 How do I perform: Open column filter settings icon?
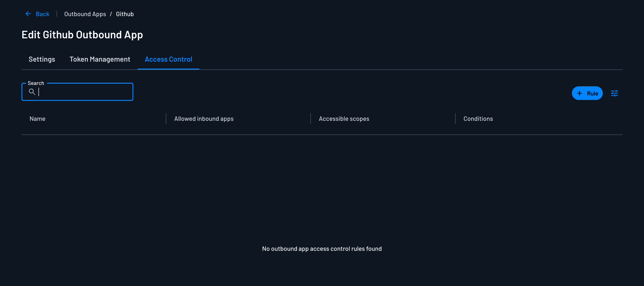(614, 93)
